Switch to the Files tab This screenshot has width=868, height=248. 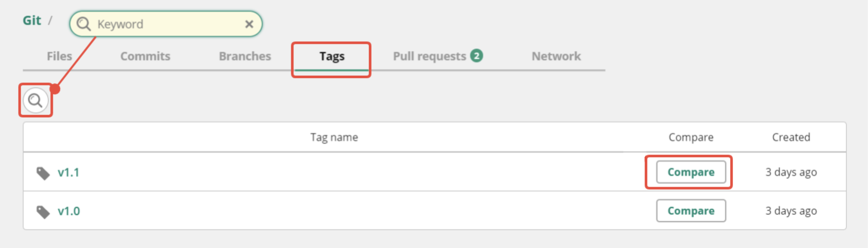click(59, 56)
